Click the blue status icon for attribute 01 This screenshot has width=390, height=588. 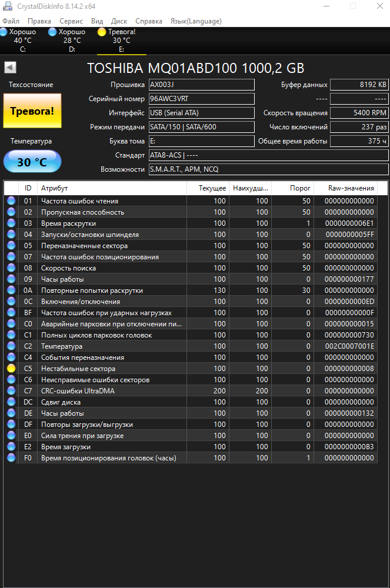pos(11,201)
